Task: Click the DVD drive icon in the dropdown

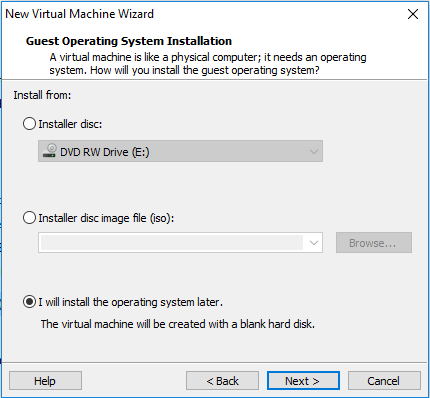Action: pyautogui.click(x=50, y=151)
